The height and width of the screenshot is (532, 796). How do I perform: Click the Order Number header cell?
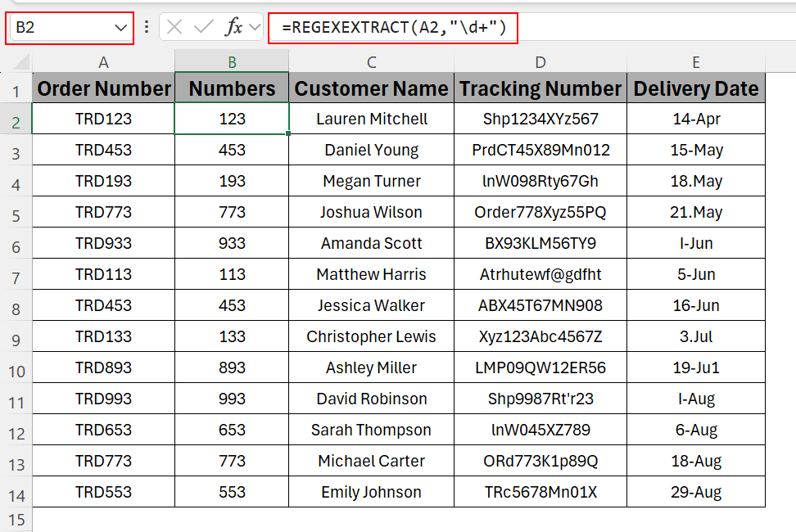(104, 88)
